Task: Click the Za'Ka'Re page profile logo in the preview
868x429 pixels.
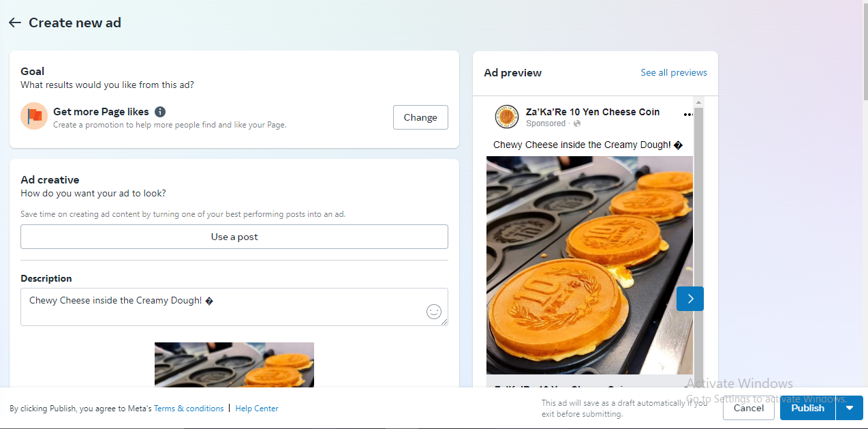Action: (x=506, y=117)
